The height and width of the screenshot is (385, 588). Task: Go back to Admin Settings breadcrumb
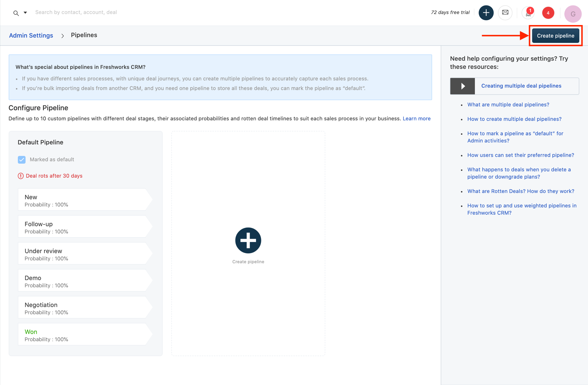coord(31,35)
